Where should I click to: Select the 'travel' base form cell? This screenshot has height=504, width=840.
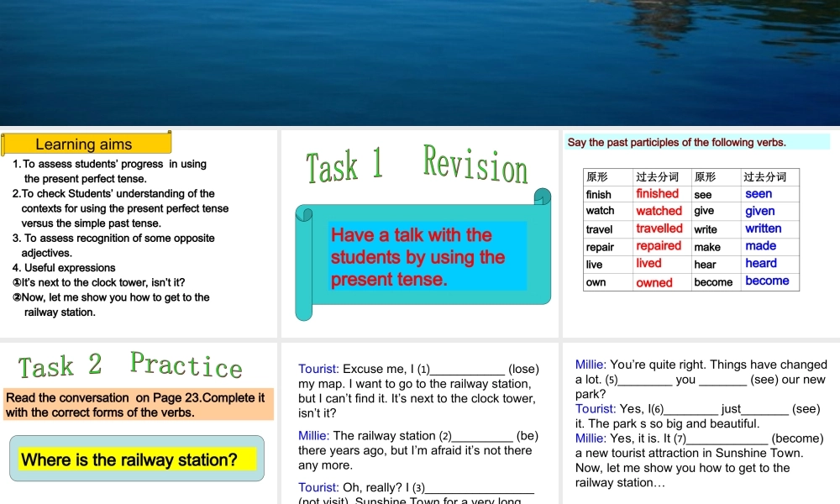coord(608,228)
